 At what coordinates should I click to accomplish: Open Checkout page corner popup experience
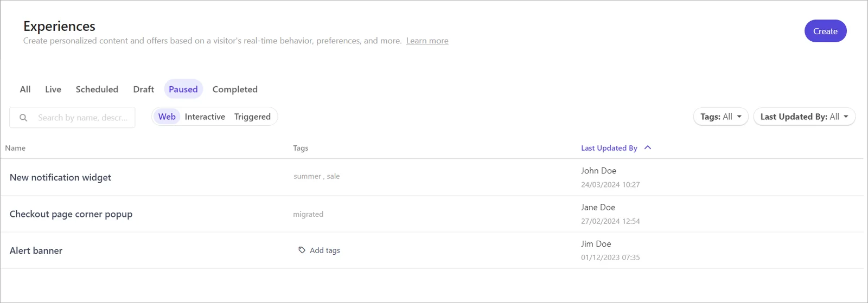pos(71,214)
